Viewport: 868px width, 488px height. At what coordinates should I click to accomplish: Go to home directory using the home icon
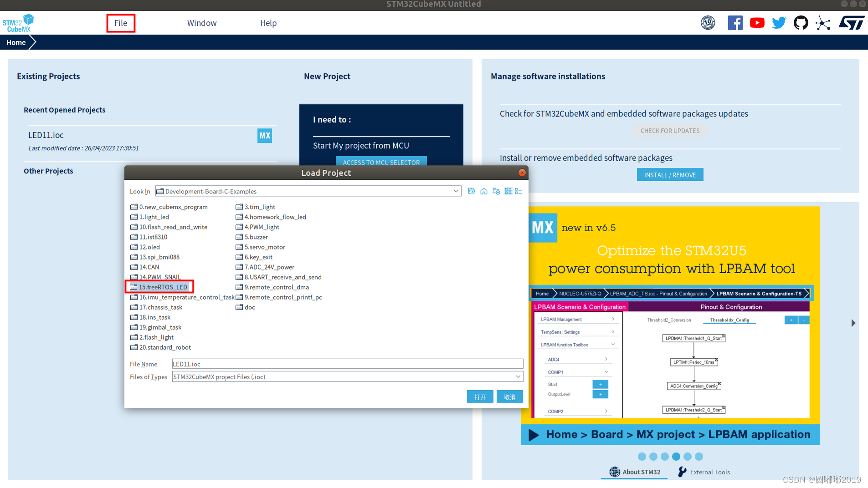pyautogui.click(x=484, y=191)
